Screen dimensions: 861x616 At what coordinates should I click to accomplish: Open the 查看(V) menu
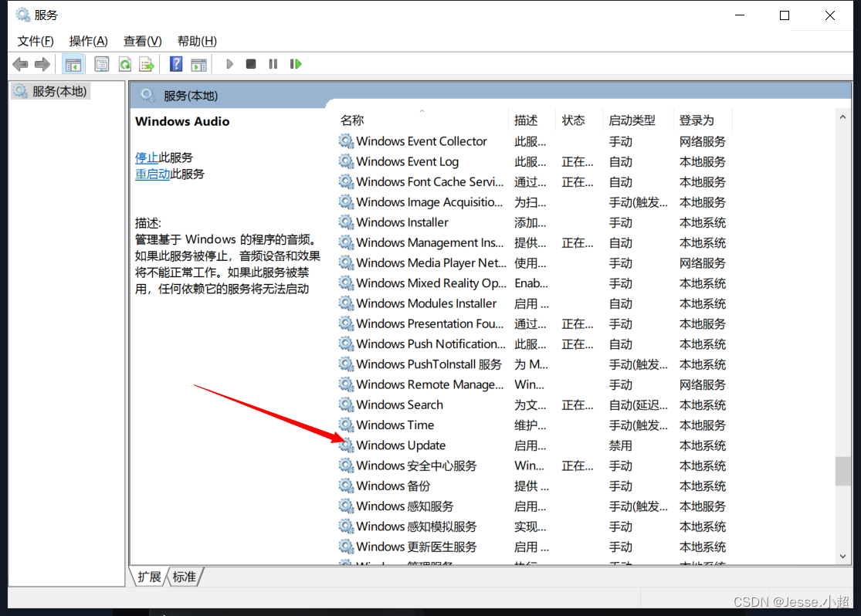[x=142, y=41]
